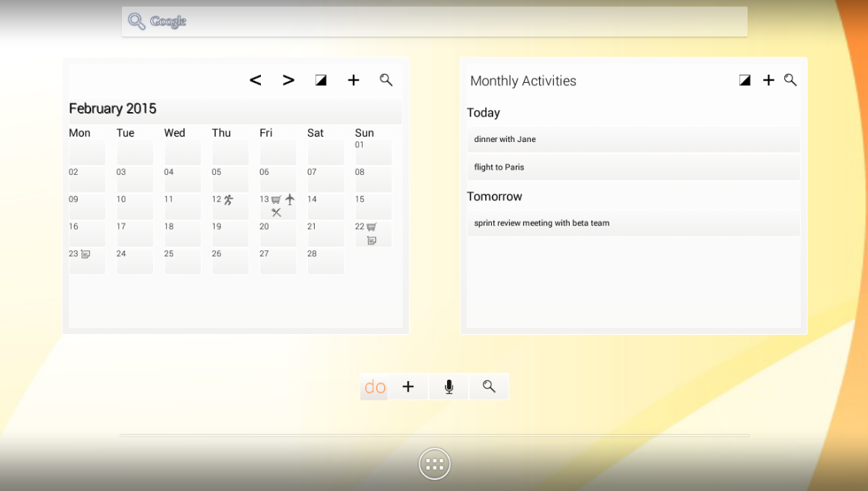Select the shopping cart icon on February 22
This screenshot has width=868, height=491.
pos(372,225)
